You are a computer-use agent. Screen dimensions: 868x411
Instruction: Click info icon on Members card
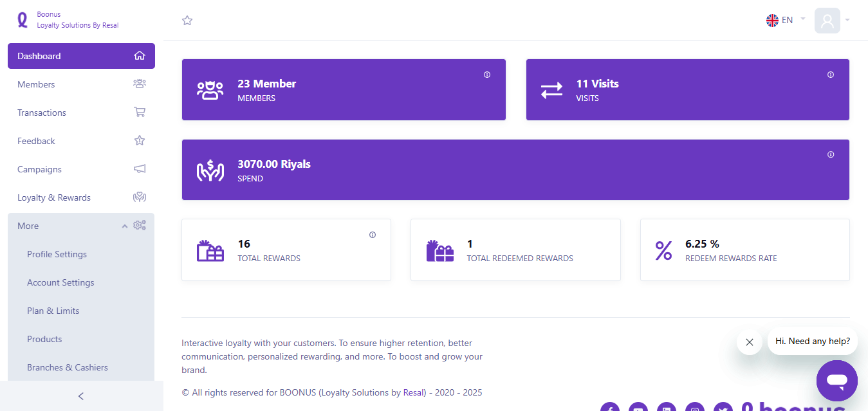[x=487, y=75]
